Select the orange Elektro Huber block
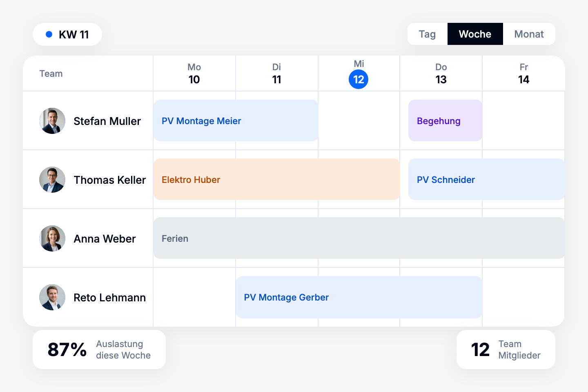588x392 pixels. coord(276,179)
